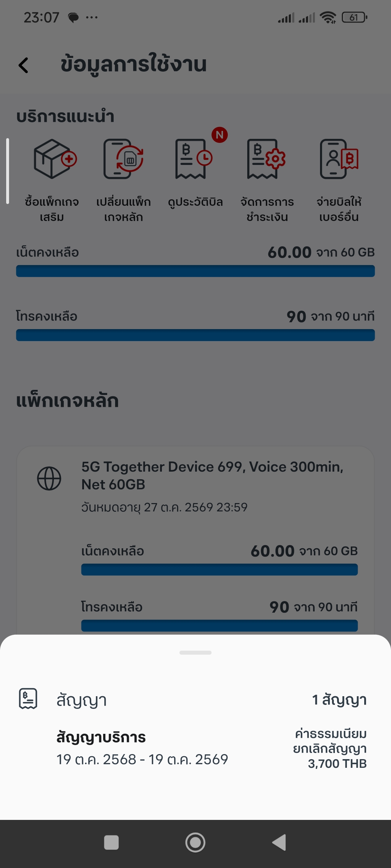Tap the top call remaining progress bar
391x868 pixels.
tap(195, 335)
